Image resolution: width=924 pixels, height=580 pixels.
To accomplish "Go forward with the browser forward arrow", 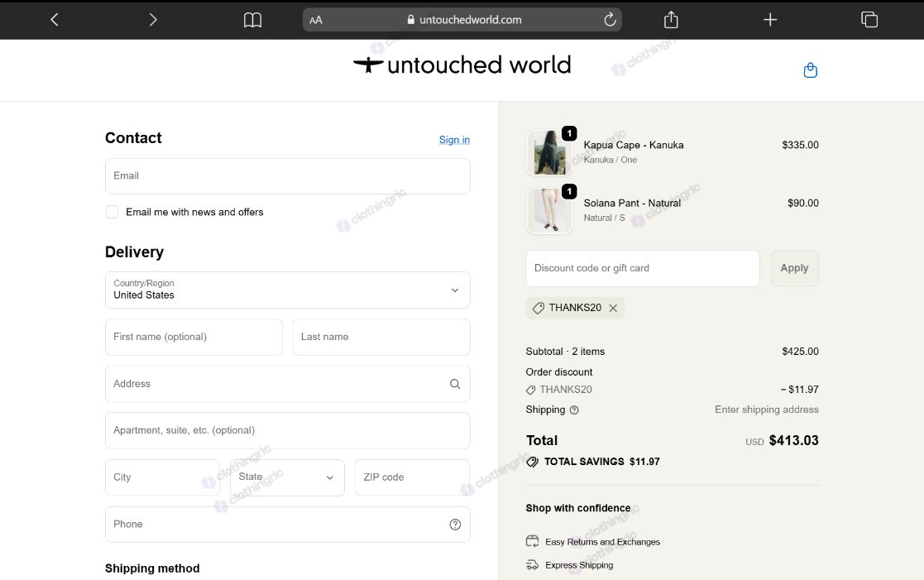I will [153, 20].
